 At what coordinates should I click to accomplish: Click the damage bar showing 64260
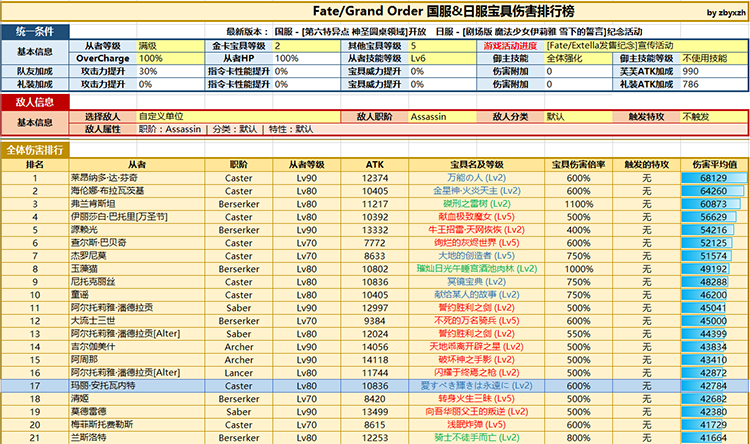[x=714, y=191]
